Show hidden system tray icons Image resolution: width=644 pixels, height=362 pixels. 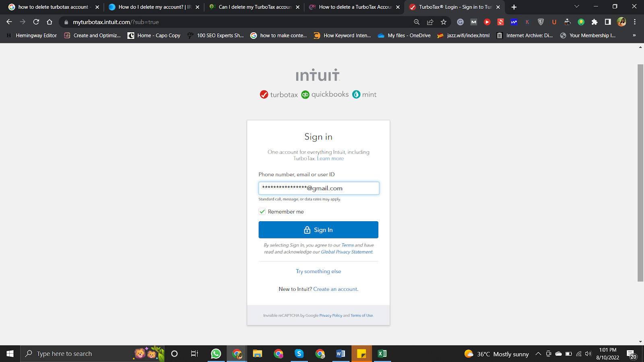[x=538, y=354]
